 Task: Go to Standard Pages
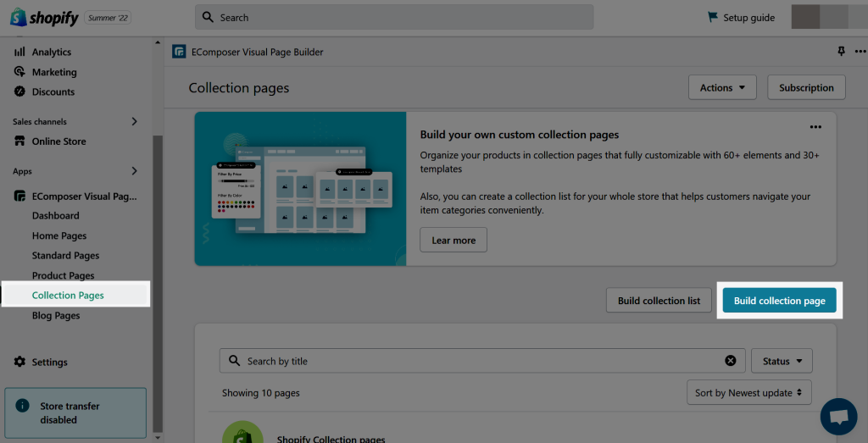[65, 256]
